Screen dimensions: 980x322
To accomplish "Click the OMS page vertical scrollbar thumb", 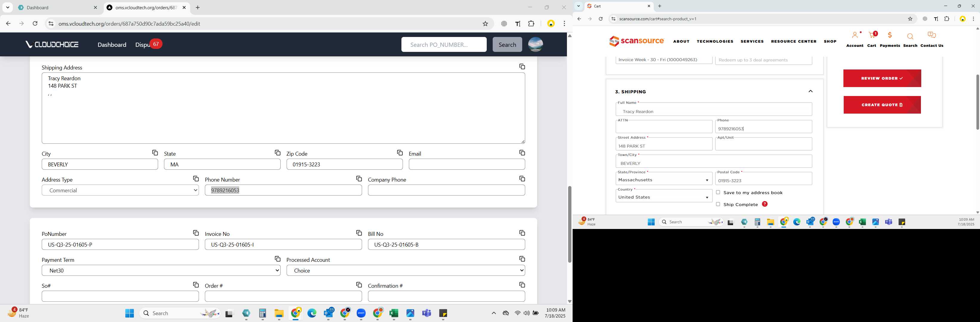I will 570,224.
